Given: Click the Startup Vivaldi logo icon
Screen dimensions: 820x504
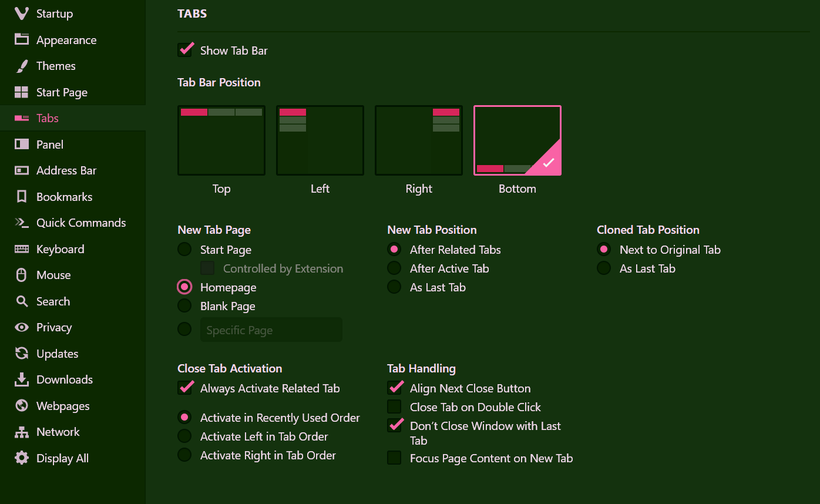Looking at the screenshot, I should [22, 14].
